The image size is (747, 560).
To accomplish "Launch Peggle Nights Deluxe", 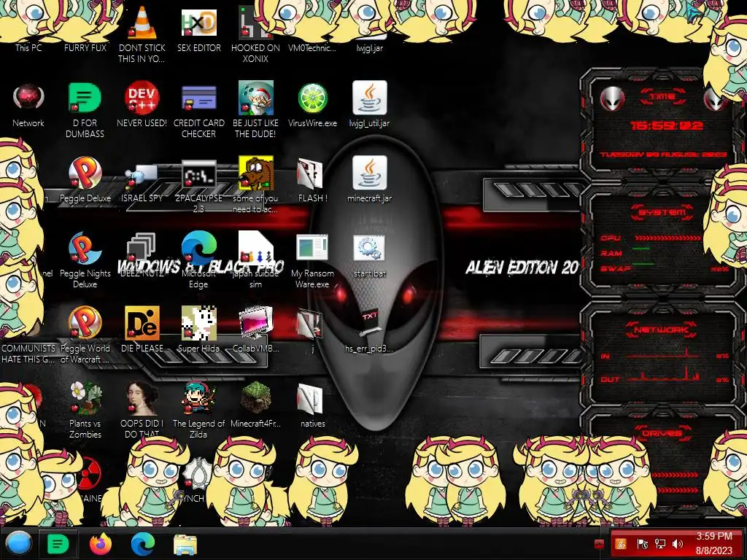I will click(85, 248).
